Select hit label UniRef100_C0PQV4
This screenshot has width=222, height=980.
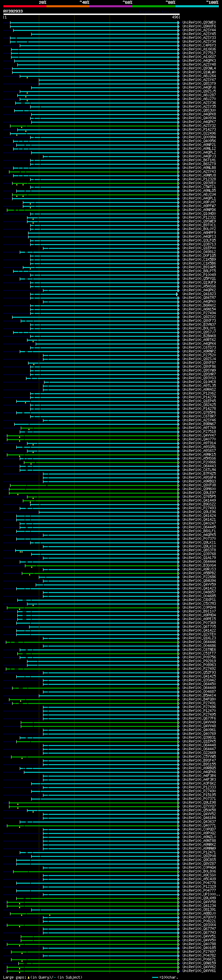[199, 608]
